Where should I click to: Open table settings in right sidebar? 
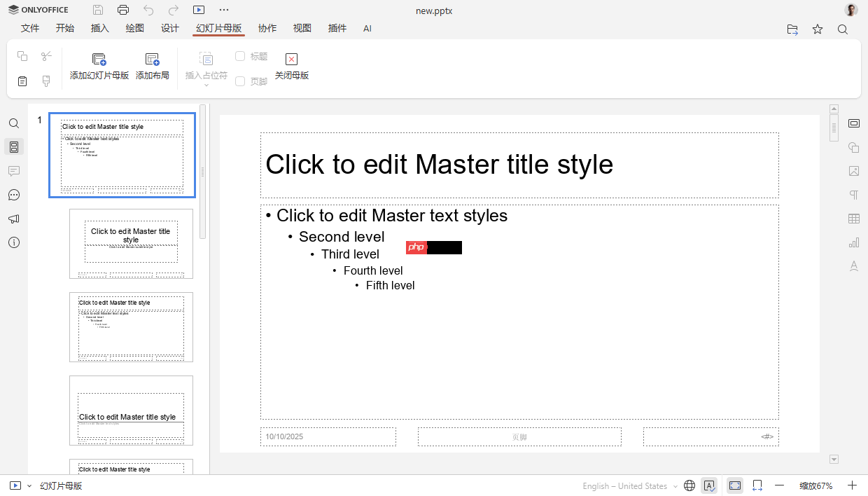pyautogui.click(x=854, y=218)
